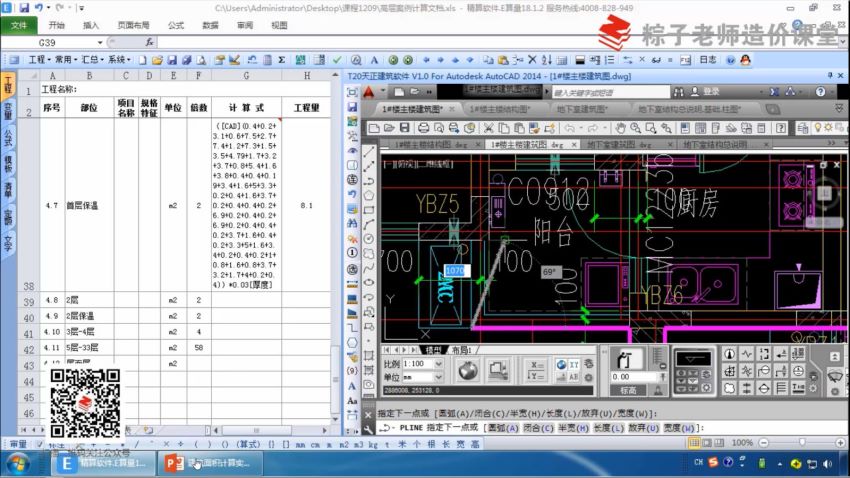Open the name box dropdown for G39
The height and width of the screenshot is (478, 850).
100,42
